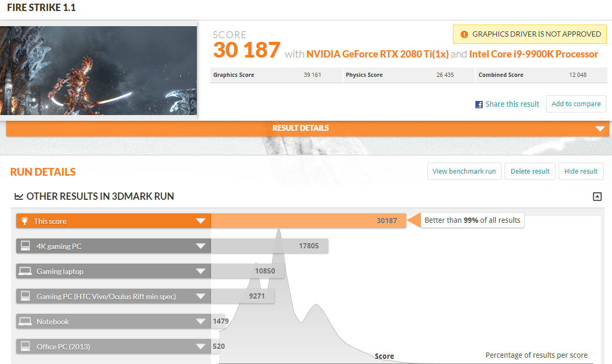Screen dimensions: 612x364
Task: Open the Result Details bar
Action: (307, 128)
